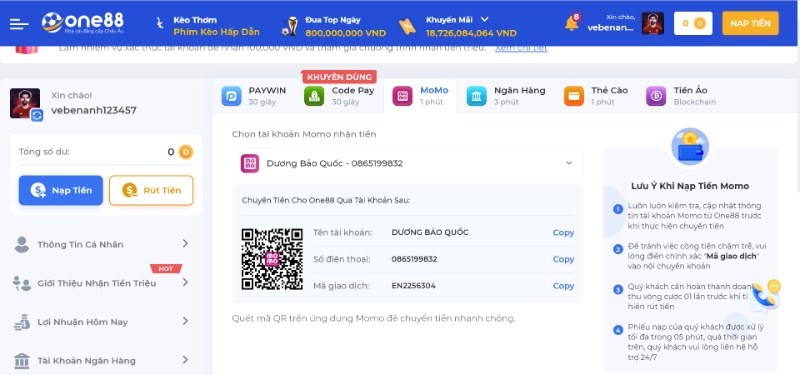Screen dimensions: 800x375
Task: Click the Lưu Ý Khi Nạp Tiền Momo heading
Action: click(x=690, y=186)
